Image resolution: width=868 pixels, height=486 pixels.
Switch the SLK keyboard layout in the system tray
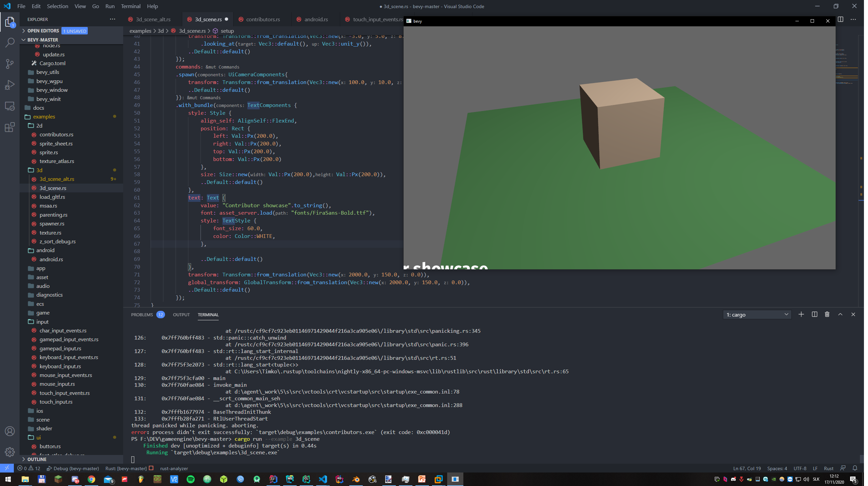816,479
